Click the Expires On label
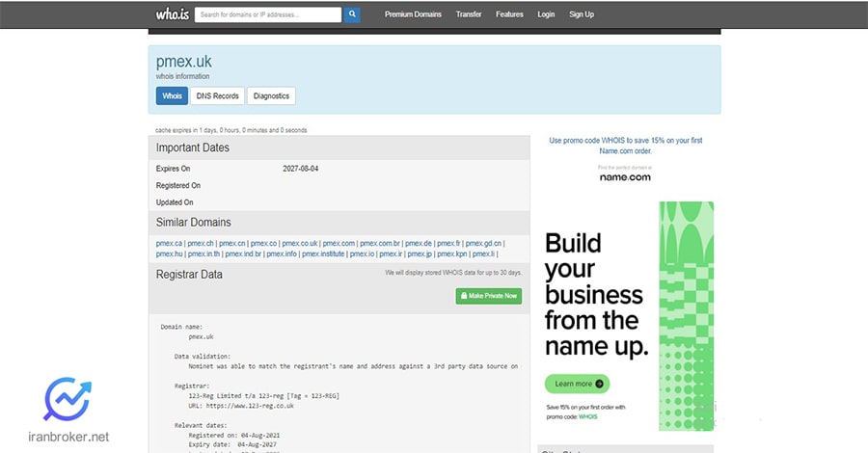 pos(173,169)
